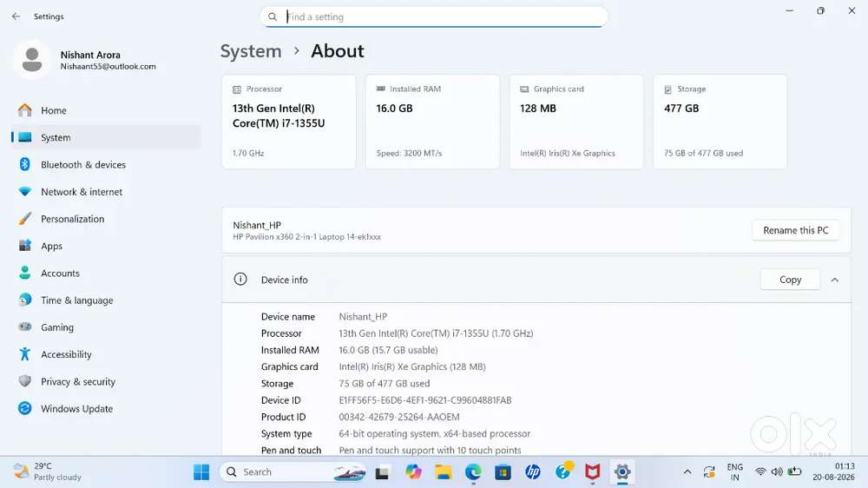Click the taskbar Search box
The height and width of the screenshot is (488, 868).
294,472
